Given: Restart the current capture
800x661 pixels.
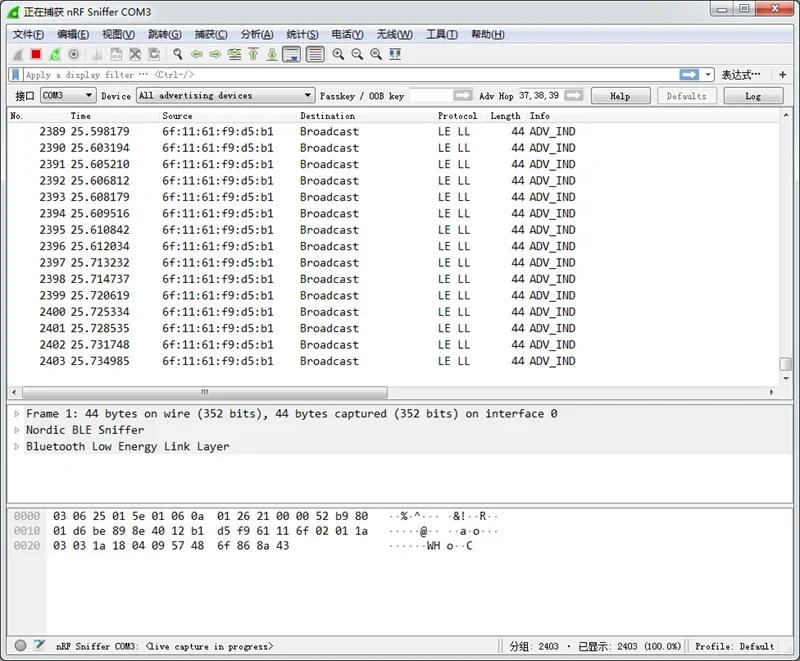Looking at the screenshot, I should click(x=54, y=54).
